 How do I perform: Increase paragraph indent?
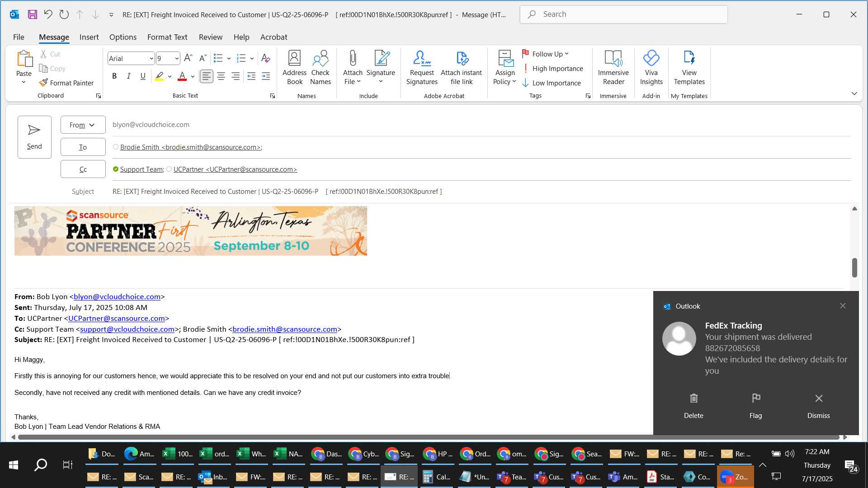[266, 76]
